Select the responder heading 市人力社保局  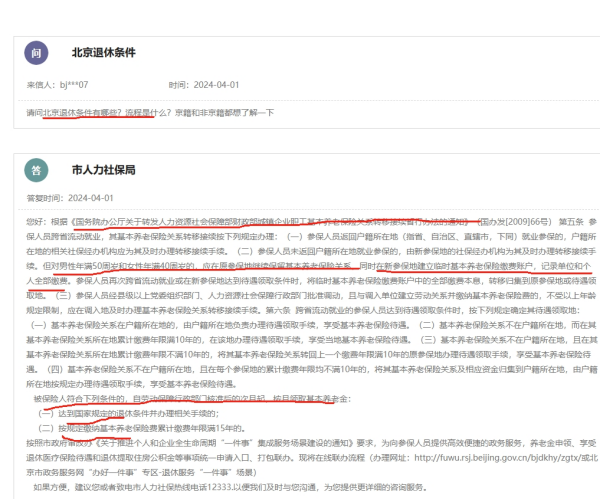pyautogui.click(x=104, y=170)
